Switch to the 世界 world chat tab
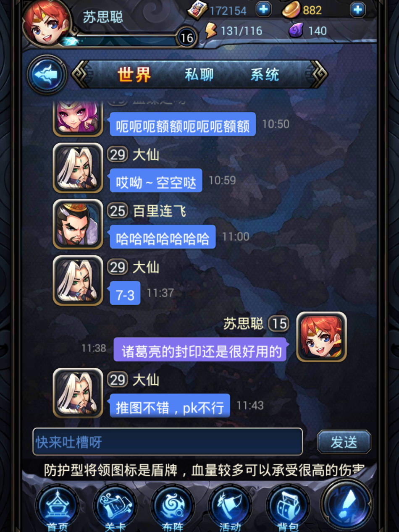The image size is (399, 532). [x=134, y=75]
